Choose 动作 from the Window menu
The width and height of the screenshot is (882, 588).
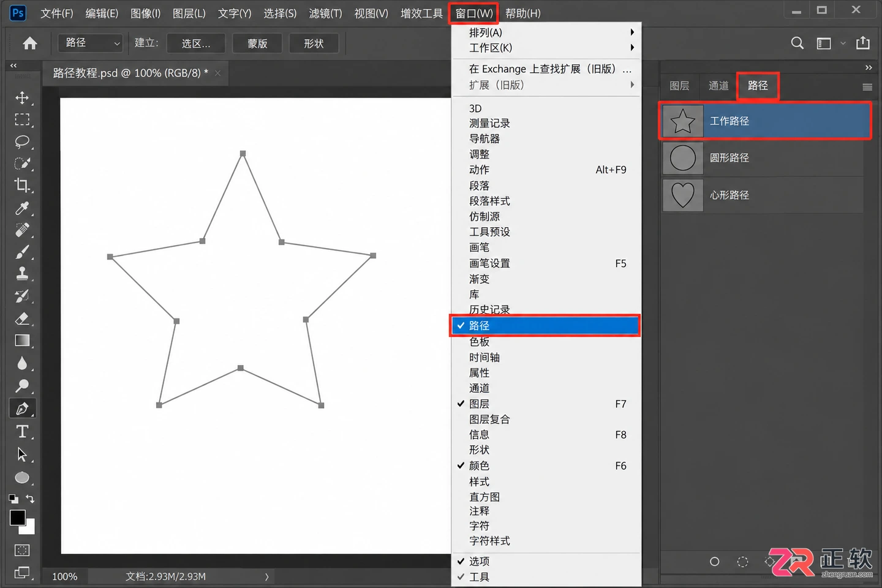[546, 170]
